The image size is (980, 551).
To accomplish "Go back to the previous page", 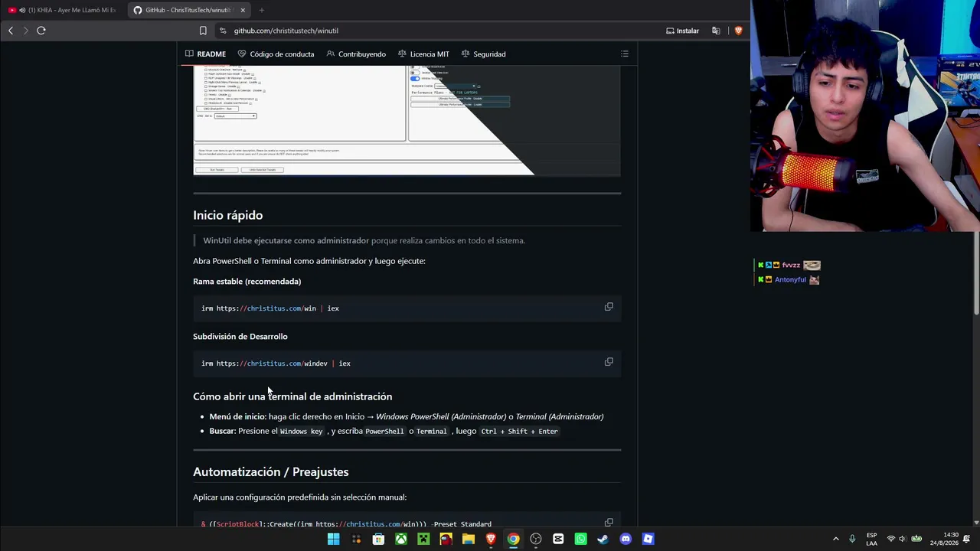I will 11,31.
